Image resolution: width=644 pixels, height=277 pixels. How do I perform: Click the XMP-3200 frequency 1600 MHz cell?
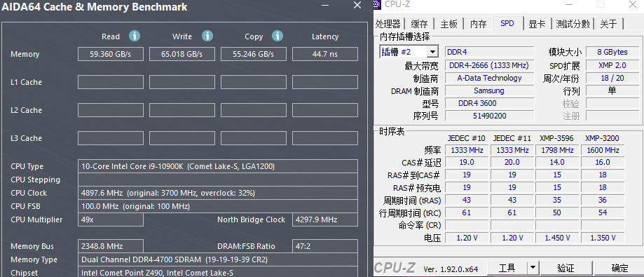coord(603,150)
